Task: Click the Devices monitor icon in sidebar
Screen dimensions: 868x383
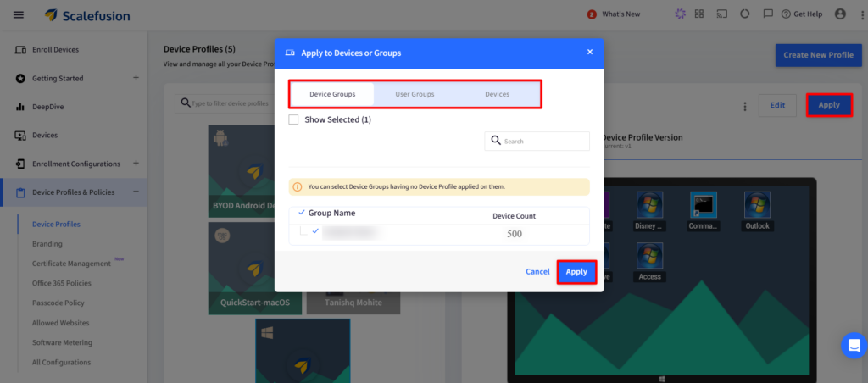Action: [x=20, y=135]
